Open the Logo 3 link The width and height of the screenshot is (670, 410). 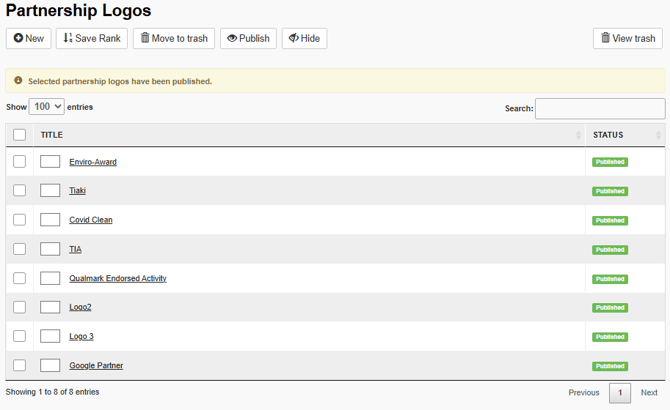pyautogui.click(x=81, y=337)
